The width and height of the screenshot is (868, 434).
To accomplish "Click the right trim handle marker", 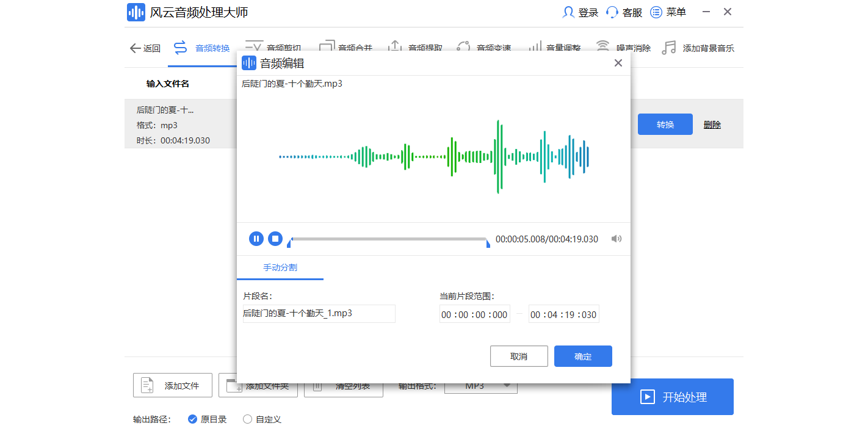I will (488, 244).
